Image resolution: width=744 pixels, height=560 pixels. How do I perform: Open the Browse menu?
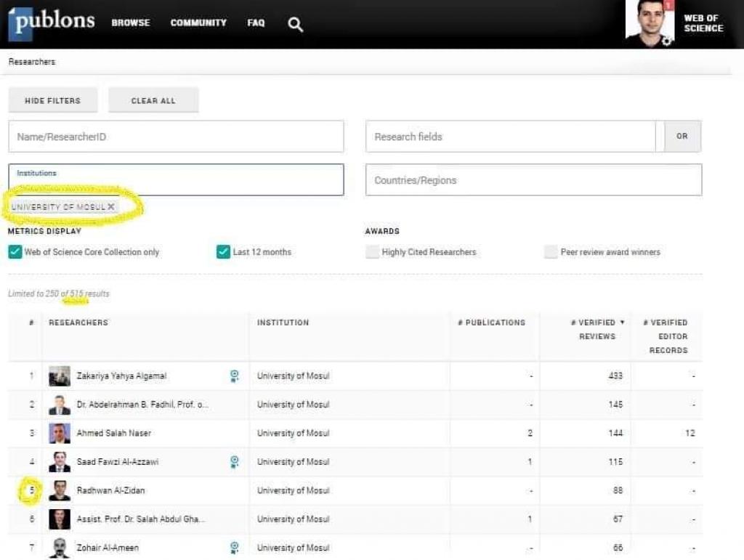click(x=131, y=23)
